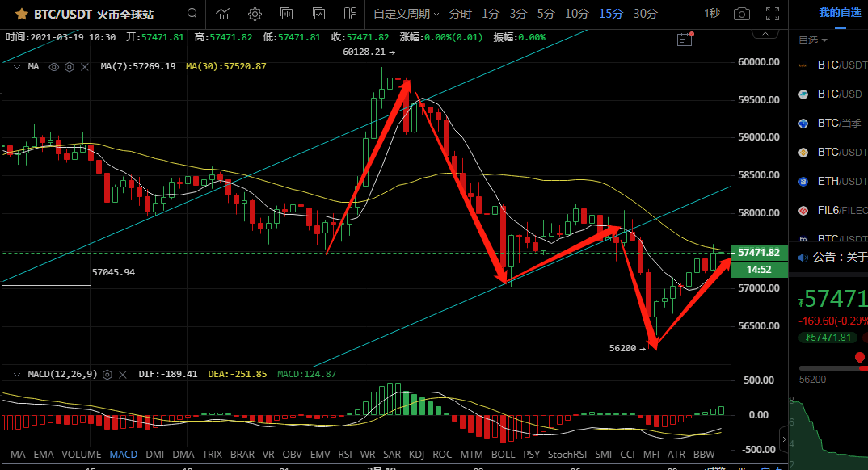Viewport: 868px width, 470px height.
Task: Remove the MACD indicator with X
Action: click(x=123, y=375)
